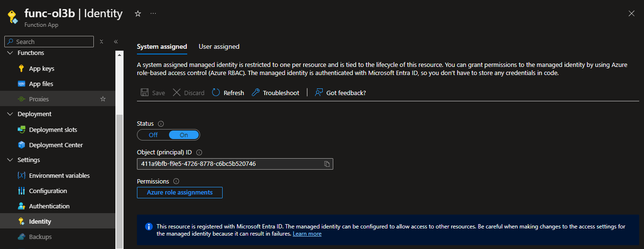Click the Object (principal) ID field
Image resolution: width=644 pixels, height=249 pixels.
point(235,164)
